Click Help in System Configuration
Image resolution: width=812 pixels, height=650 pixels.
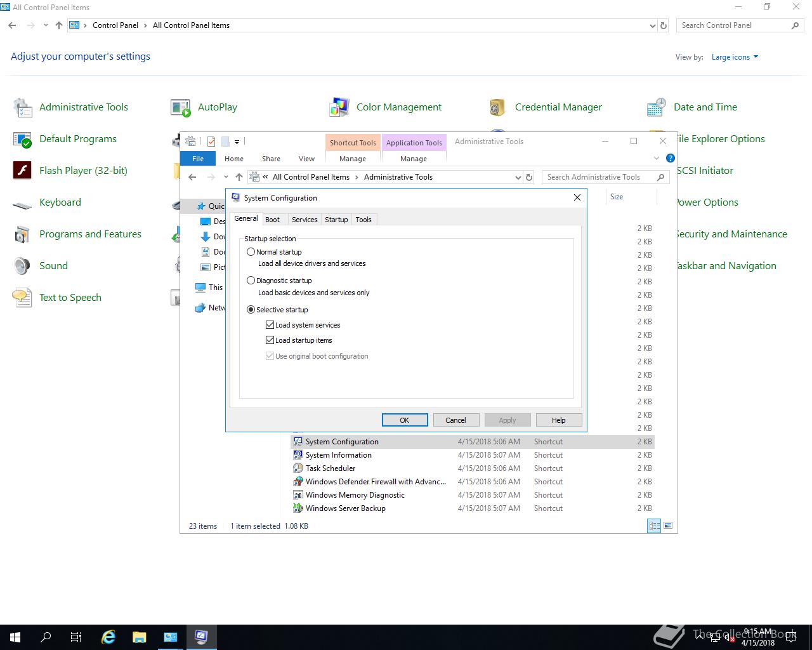point(559,420)
